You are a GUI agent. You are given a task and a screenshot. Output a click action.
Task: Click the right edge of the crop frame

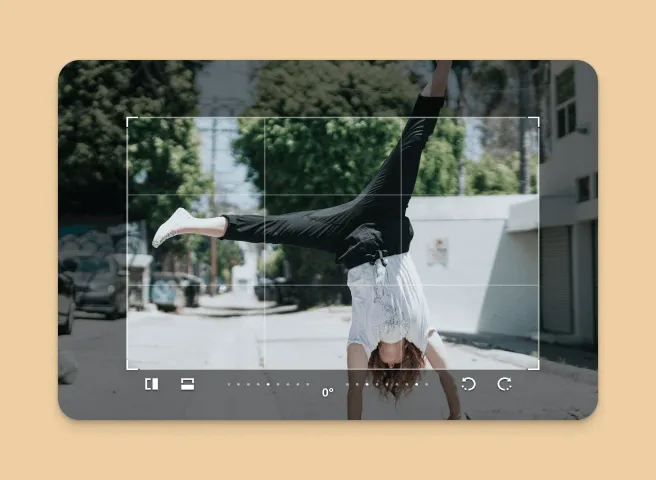(538, 244)
